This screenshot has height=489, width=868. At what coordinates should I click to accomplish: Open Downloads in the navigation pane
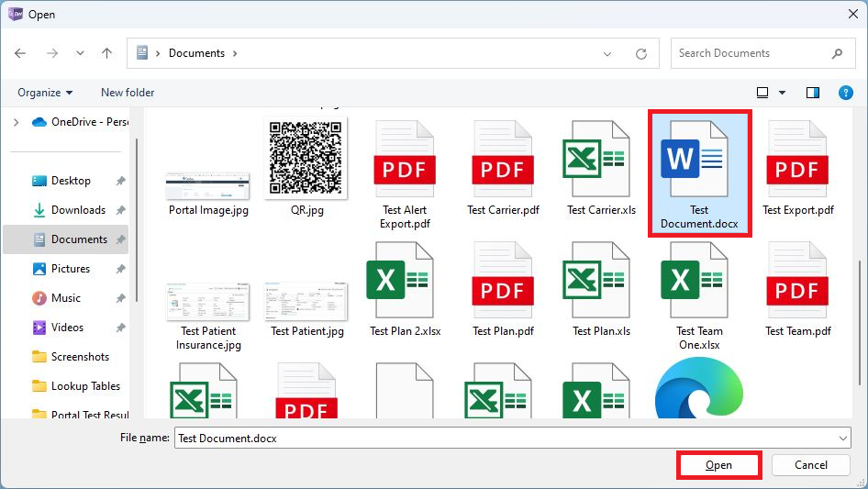(x=78, y=210)
